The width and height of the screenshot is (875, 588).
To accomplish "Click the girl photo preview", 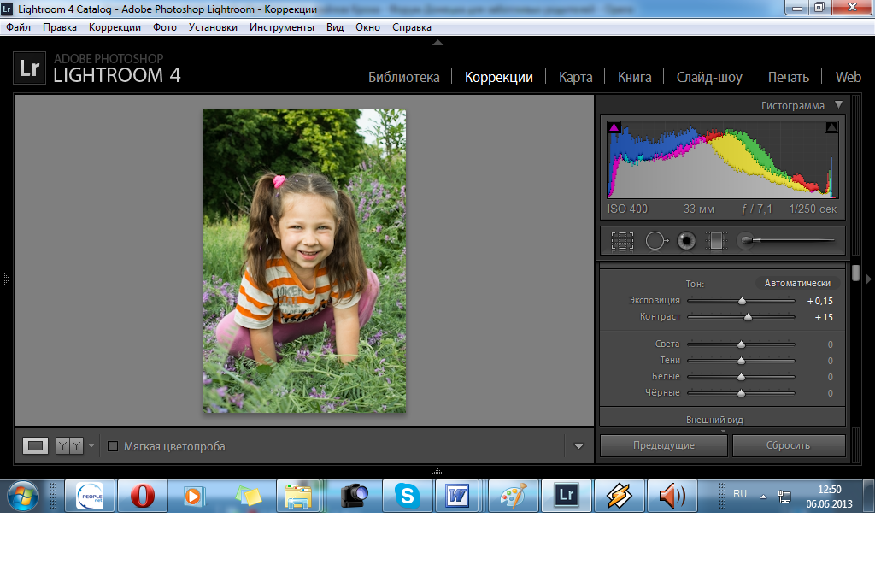I will coord(304,261).
